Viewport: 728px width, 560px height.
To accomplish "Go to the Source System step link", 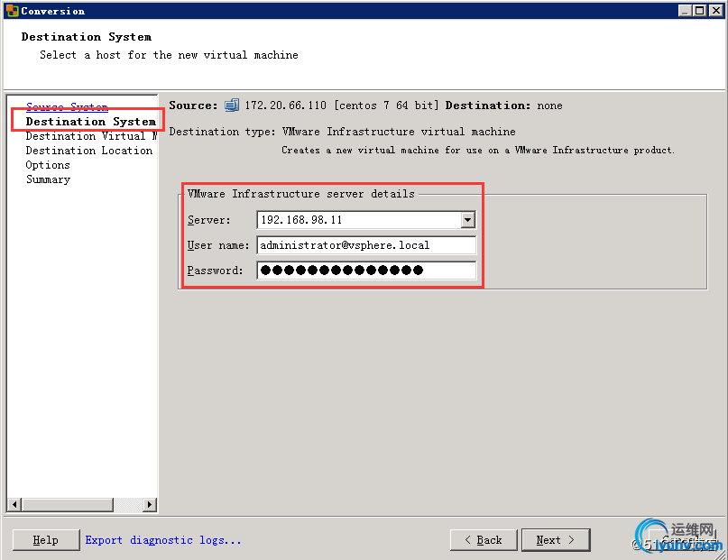I will click(67, 106).
